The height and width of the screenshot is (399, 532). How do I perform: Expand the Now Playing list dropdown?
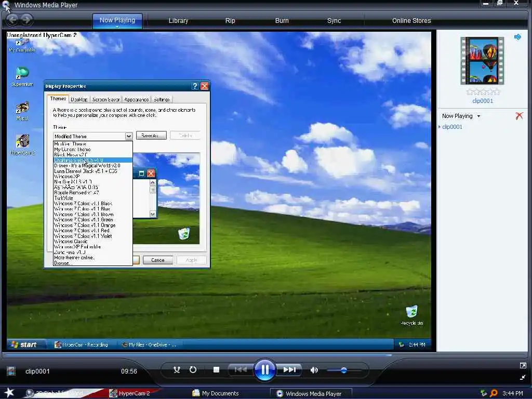[478, 116]
